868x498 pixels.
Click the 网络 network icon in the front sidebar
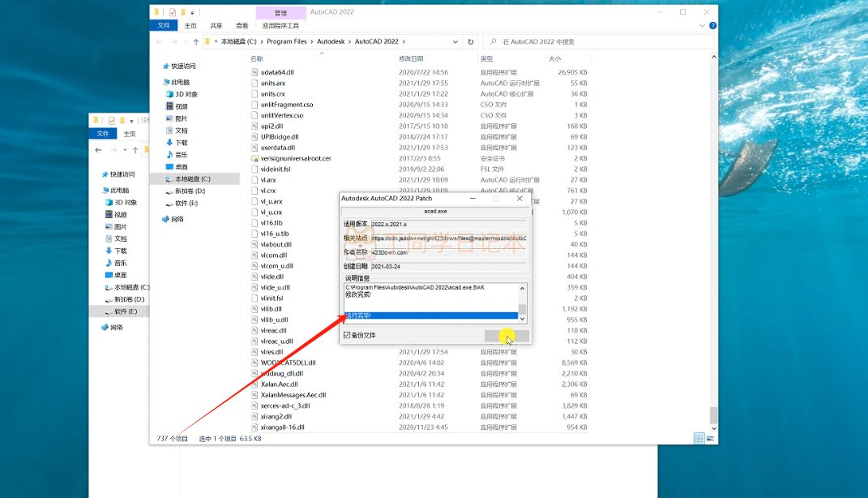pyautogui.click(x=168, y=219)
